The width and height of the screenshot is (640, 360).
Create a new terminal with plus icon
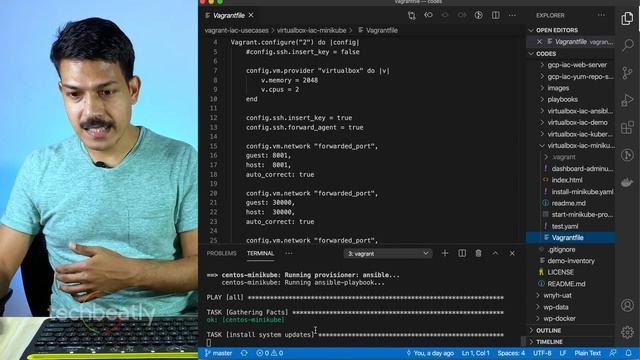point(445,253)
